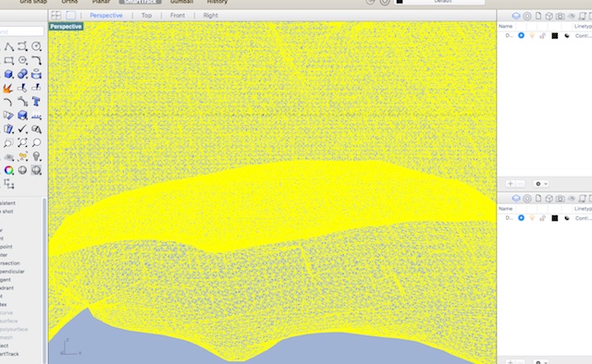Toggle layer visibility bulb in upper panel
This screenshot has height=364, width=592.
coord(532,35)
